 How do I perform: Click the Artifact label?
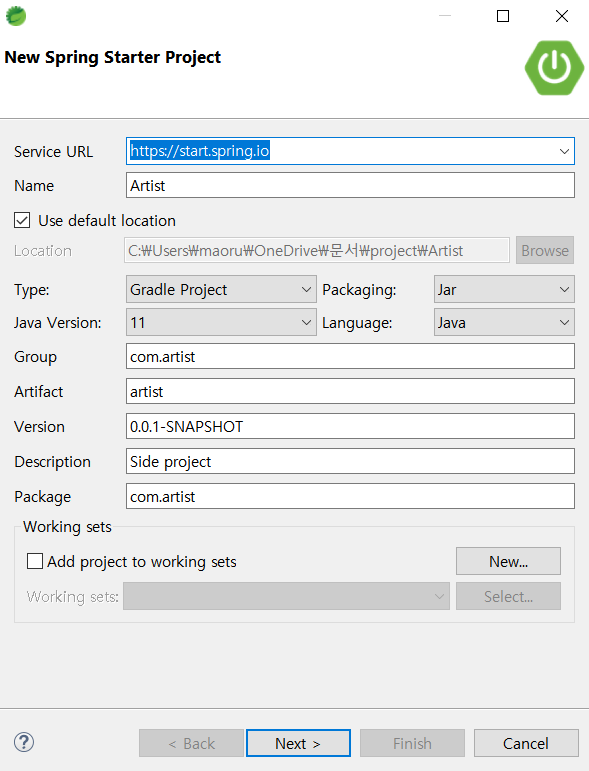pyautogui.click(x=38, y=391)
